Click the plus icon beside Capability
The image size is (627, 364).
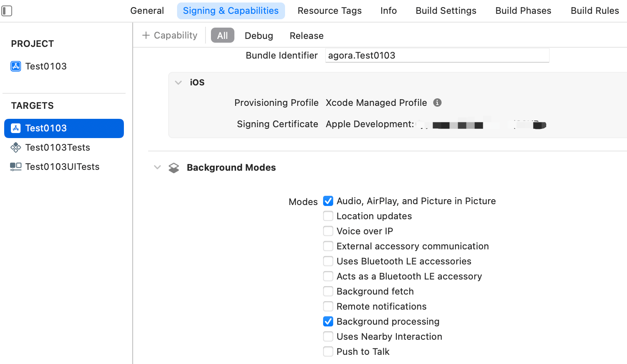(x=146, y=35)
